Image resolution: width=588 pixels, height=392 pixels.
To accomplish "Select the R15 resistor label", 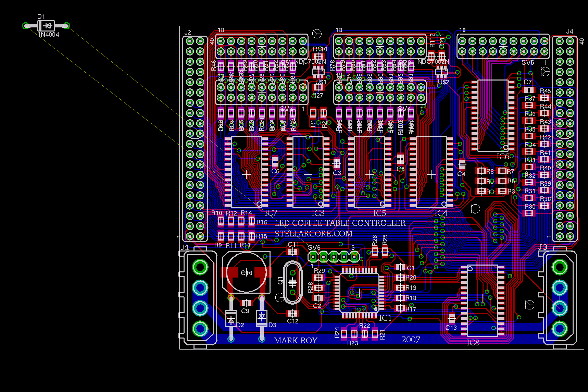I will pos(262,236).
